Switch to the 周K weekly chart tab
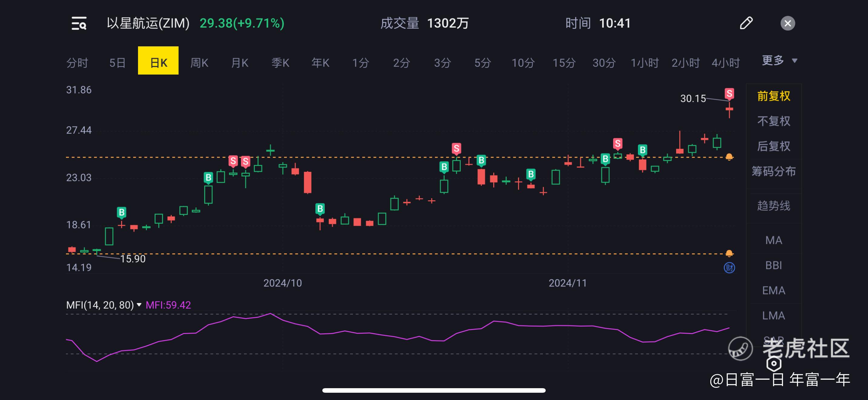 pyautogui.click(x=199, y=63)
